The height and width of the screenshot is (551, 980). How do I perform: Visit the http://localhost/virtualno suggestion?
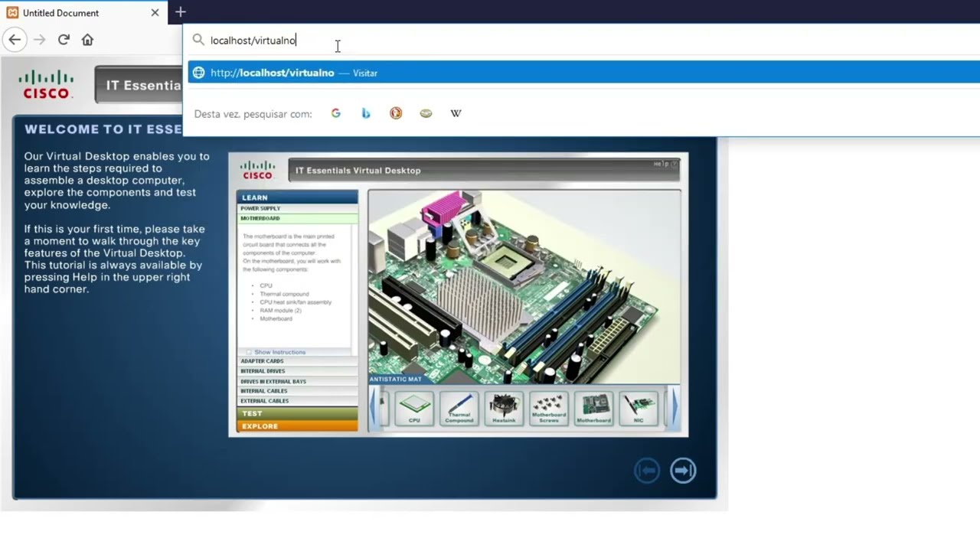point(584,73)
